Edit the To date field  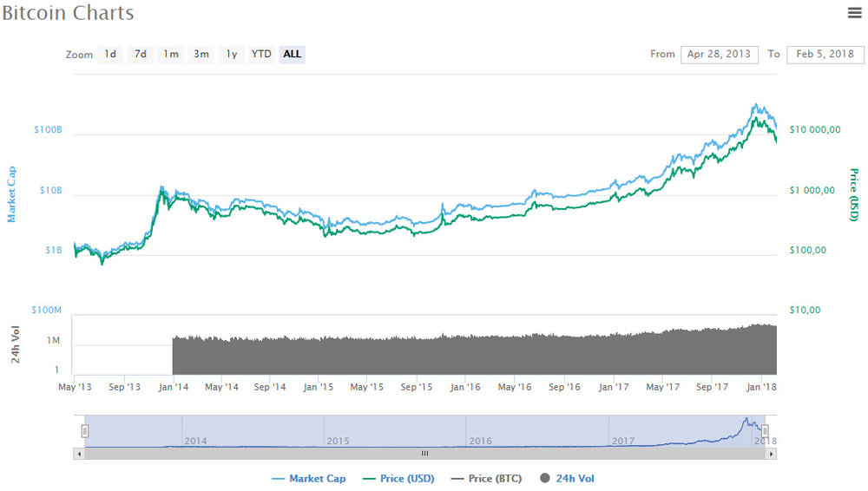pyautogui.click(x=825, y=55)
